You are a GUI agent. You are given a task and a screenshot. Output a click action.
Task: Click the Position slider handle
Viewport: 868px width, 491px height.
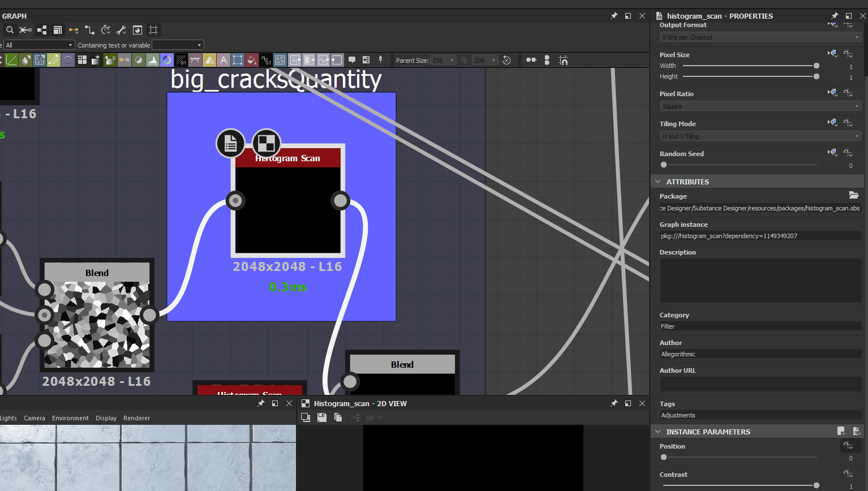pos(664,457)
